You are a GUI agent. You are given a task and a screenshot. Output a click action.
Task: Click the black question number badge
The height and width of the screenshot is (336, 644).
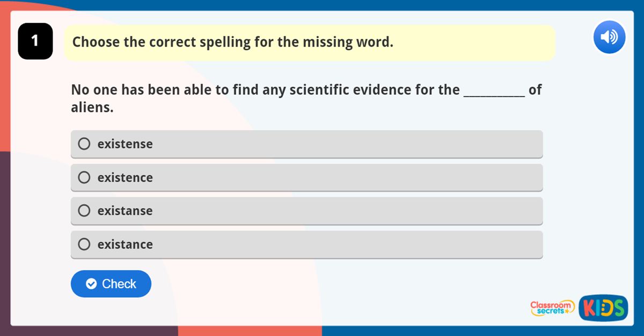click(35, 41)
